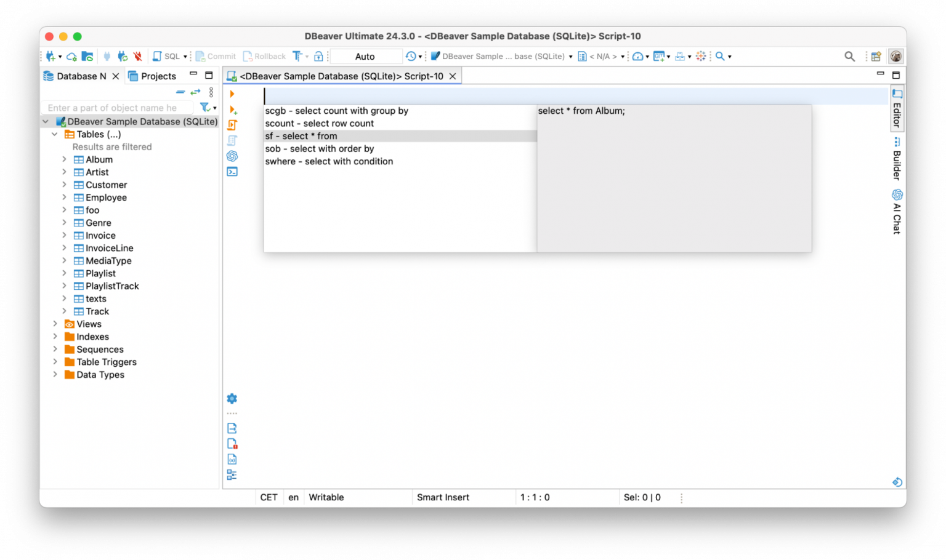Expand the Album table node
Screen dimensions: 946x560
click(x=65, y=159)
